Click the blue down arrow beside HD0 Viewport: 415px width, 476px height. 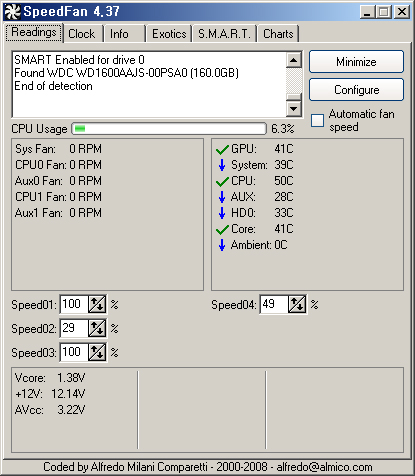(222, 213)
